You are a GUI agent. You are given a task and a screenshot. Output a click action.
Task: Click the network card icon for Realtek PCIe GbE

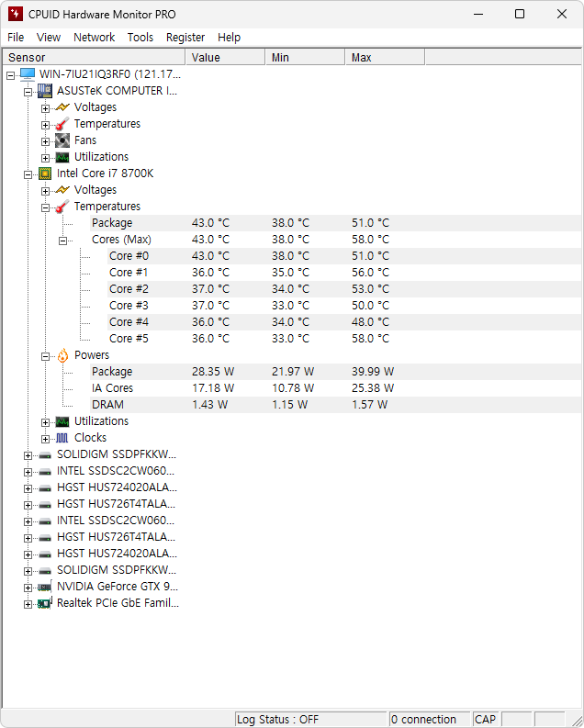click(x=45, y=603)
